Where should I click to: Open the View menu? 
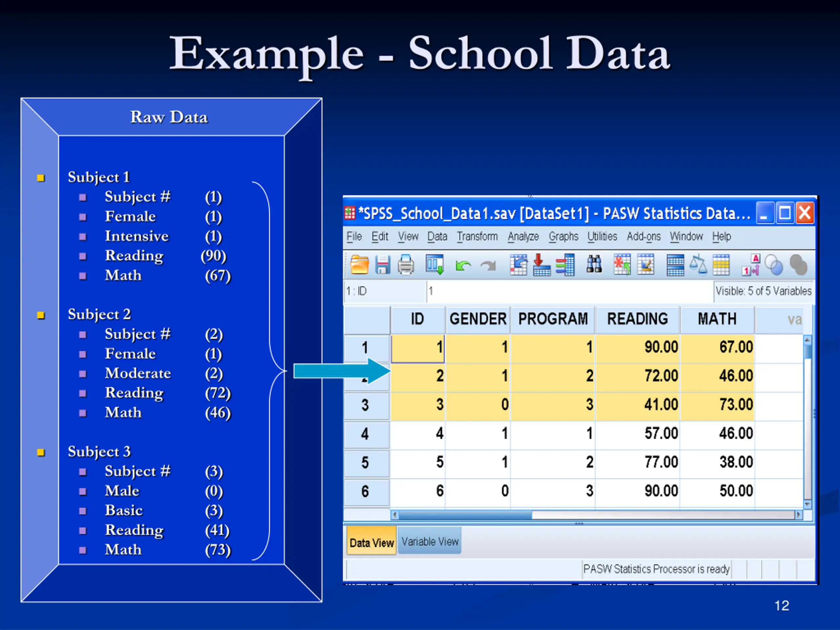(408, 237)
